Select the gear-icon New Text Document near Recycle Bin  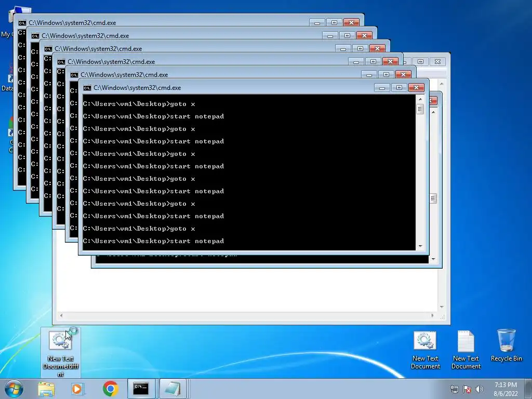pyautogui.click(x=425, y=350)
